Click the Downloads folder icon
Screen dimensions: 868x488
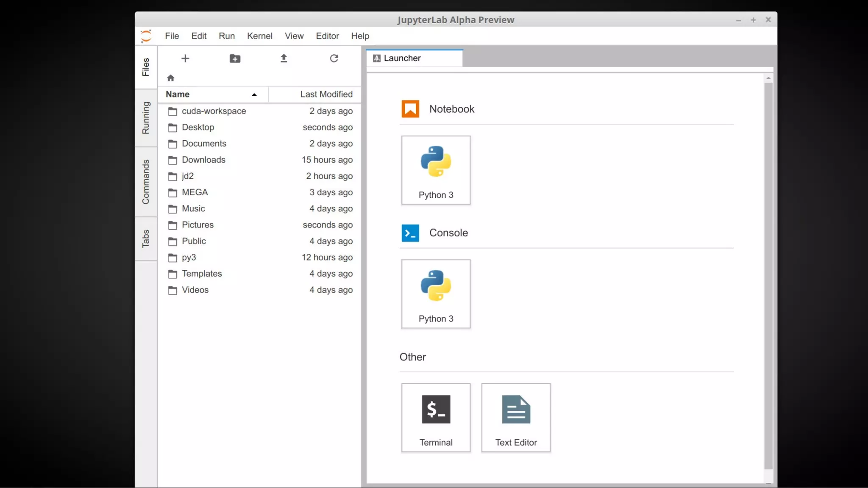[172, 160]
